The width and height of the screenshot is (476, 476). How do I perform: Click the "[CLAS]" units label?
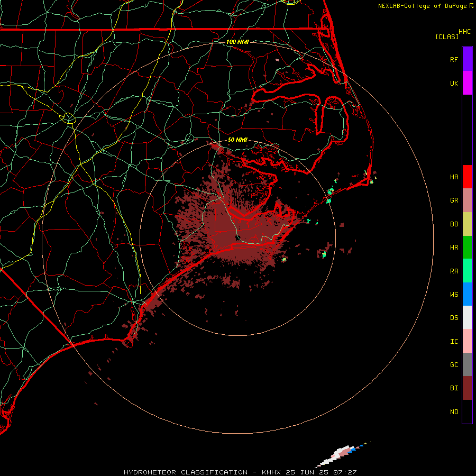pos(447,36)
